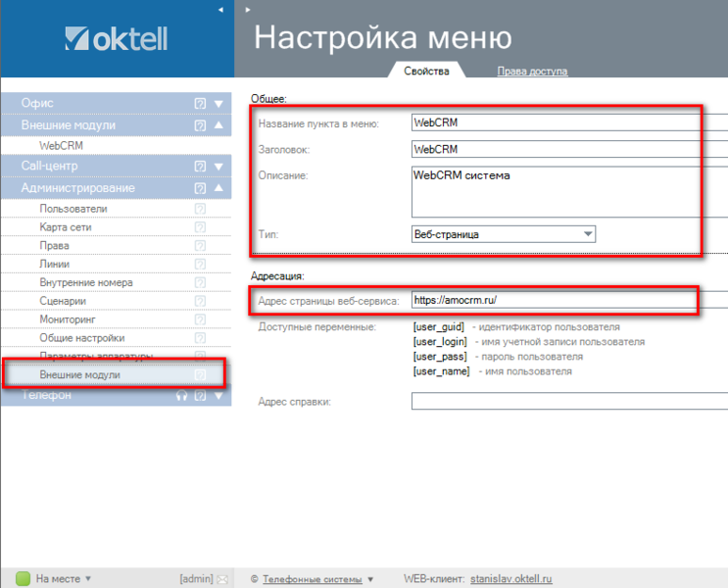This screenshot has height=588, width=728.
Task: Switch to the Права доступа tab
Action: pyautogui.click(x=532, y=72)
